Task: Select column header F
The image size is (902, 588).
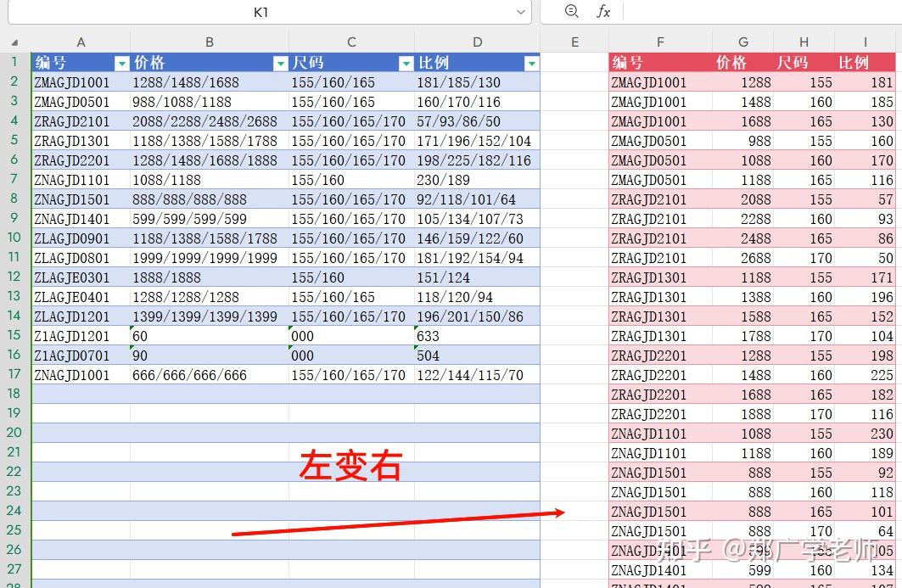Action: [x=660, y=42]
